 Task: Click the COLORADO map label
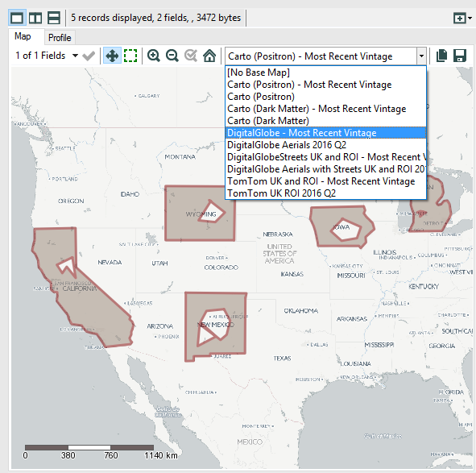(x=221, y=268)
